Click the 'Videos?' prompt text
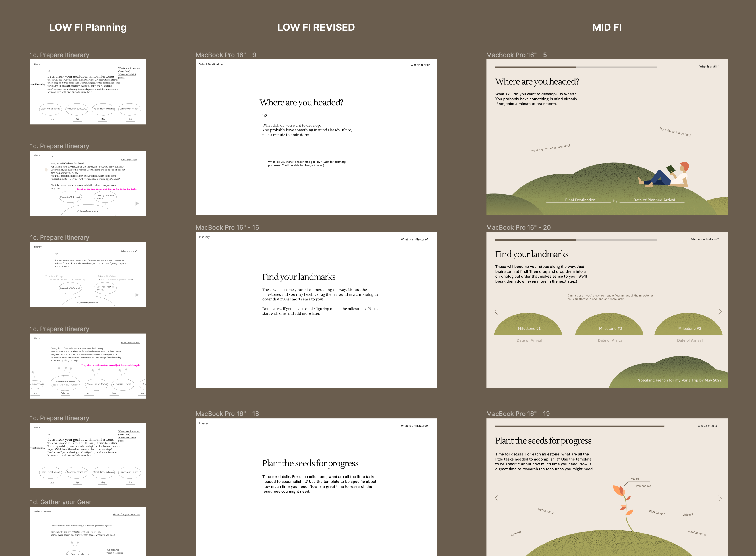This screenshot has width=756, height=556. point(688,515)
